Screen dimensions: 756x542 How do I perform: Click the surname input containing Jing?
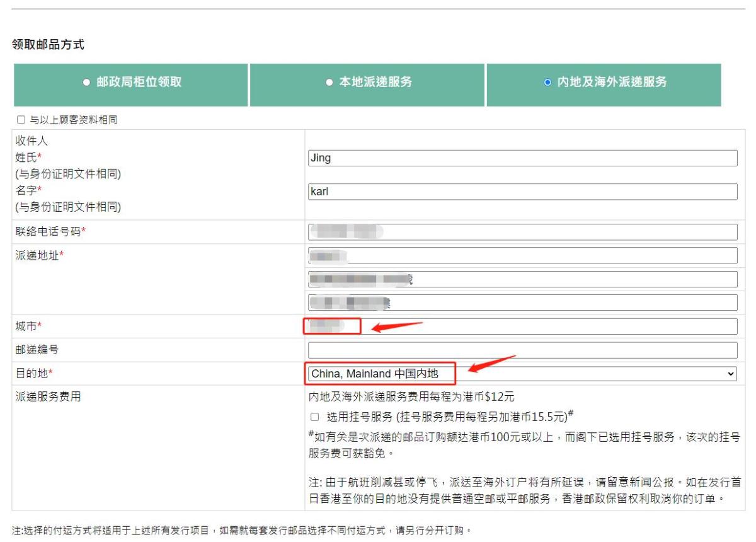click(x=522, y=158)
